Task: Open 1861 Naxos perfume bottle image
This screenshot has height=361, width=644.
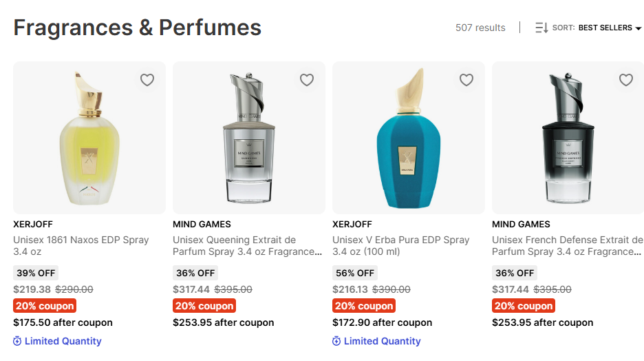Action: 89,138
